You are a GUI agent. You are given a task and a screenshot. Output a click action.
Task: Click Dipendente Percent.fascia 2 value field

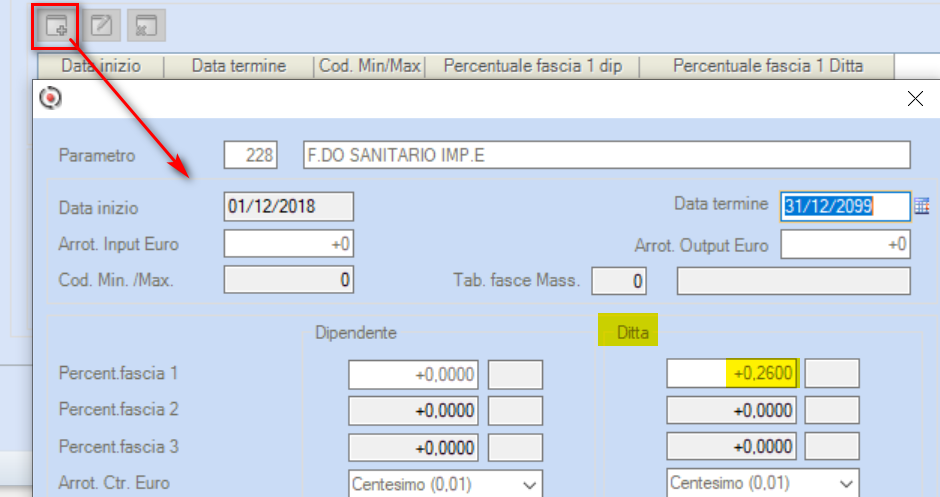point(413,411)
